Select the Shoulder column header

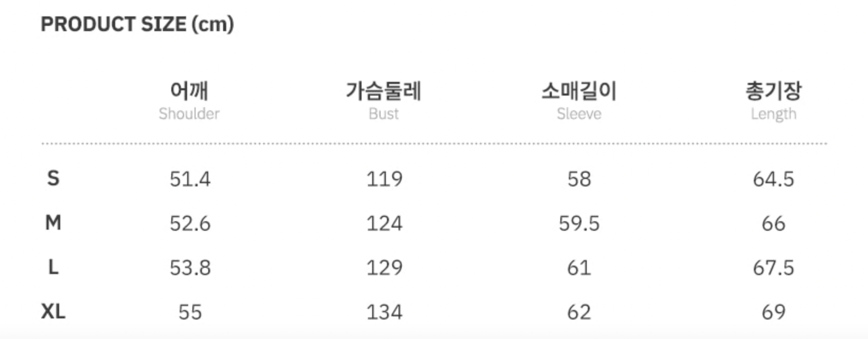coord(189,100)
